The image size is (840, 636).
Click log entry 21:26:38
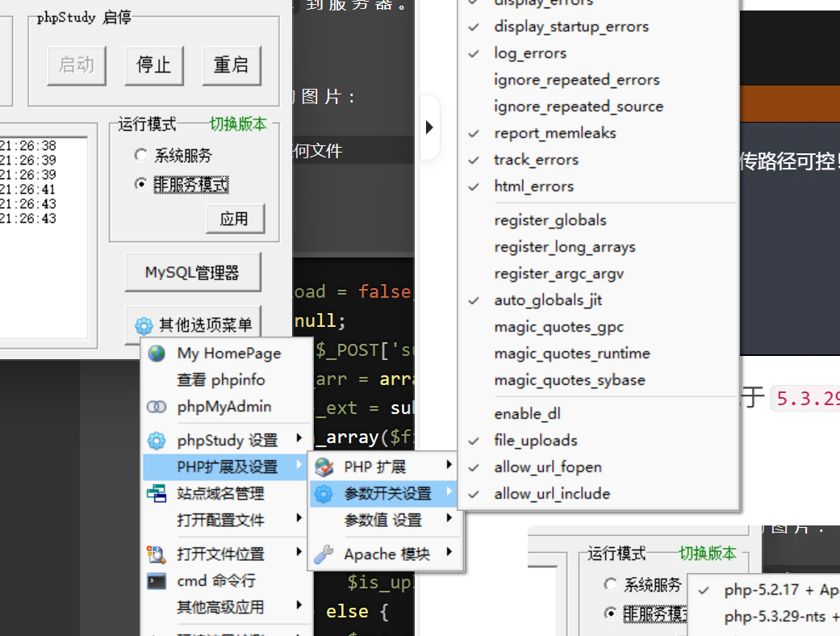pos(28,146)
